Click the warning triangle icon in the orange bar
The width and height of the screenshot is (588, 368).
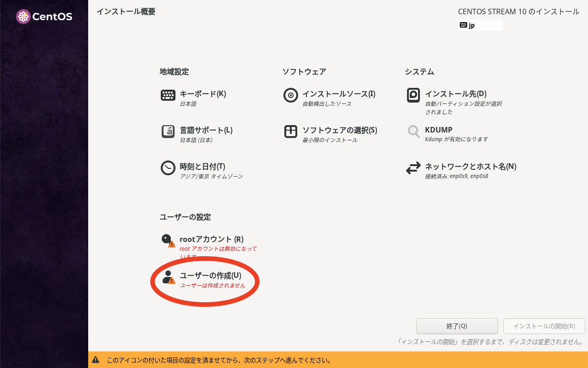[96, 360]
